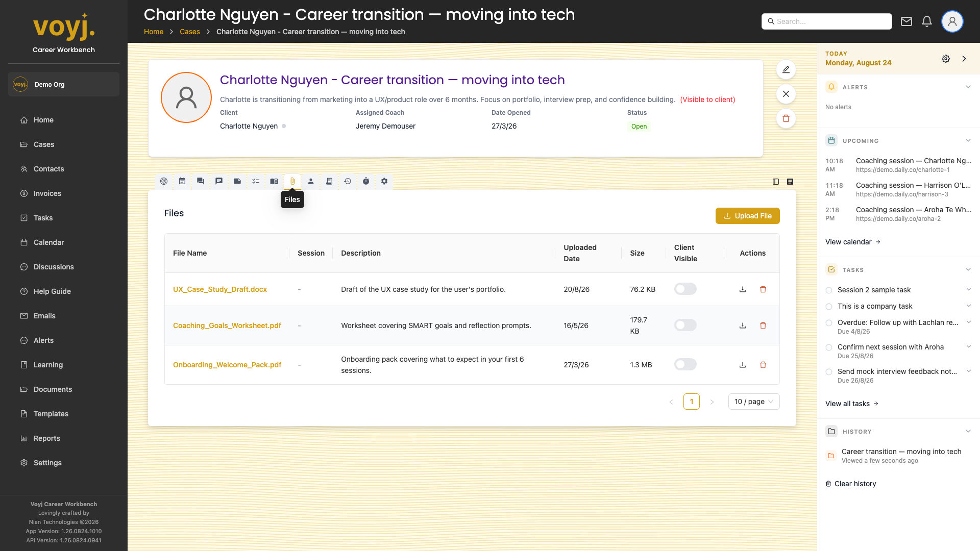The width and height of the screenshot is (980, 551).
Task: Open the stopwatch timer tab icon
Action: (x=366, y=181)
